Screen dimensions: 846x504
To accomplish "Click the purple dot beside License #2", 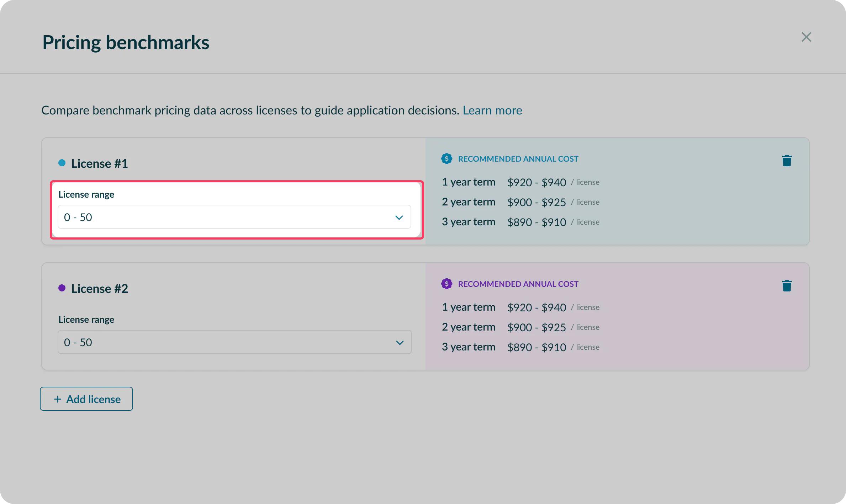I will pyautogui.click(x=62, y=288).
